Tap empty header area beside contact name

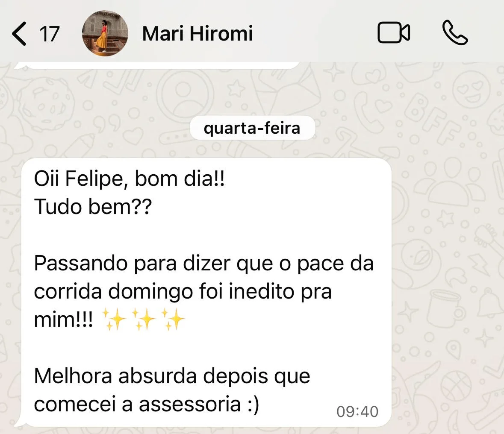315,33
